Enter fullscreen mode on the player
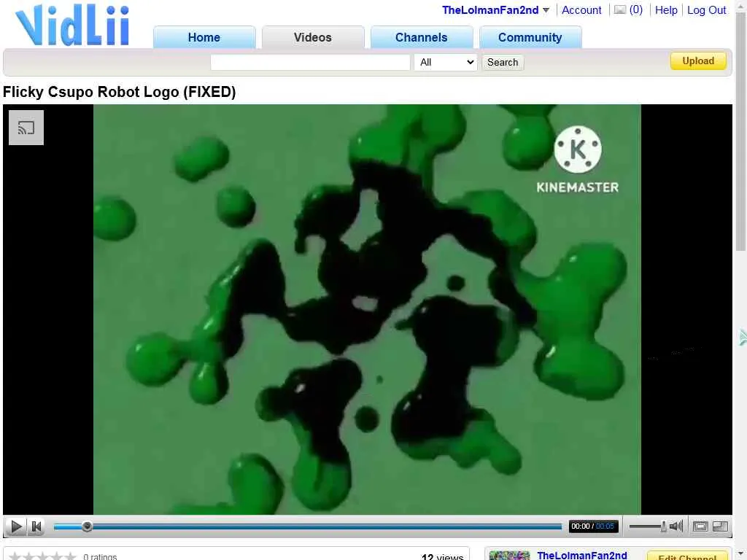 (720, 526)
